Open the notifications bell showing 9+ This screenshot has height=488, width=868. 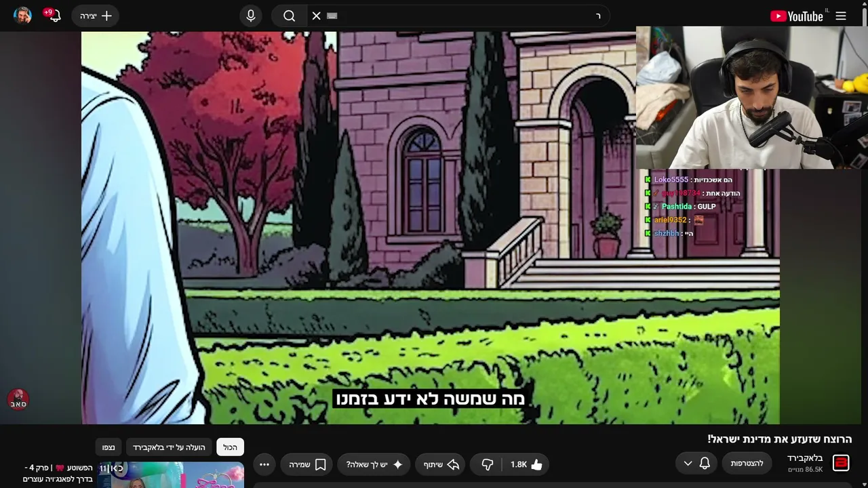coord(54,16)
